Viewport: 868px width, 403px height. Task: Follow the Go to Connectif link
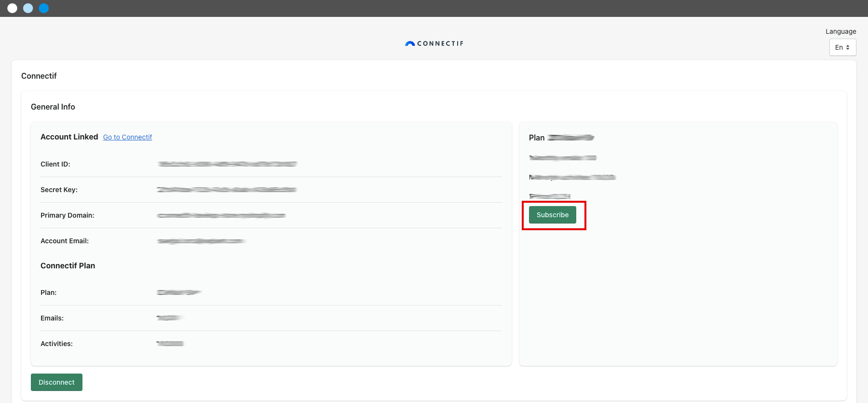tap(127, 137)
